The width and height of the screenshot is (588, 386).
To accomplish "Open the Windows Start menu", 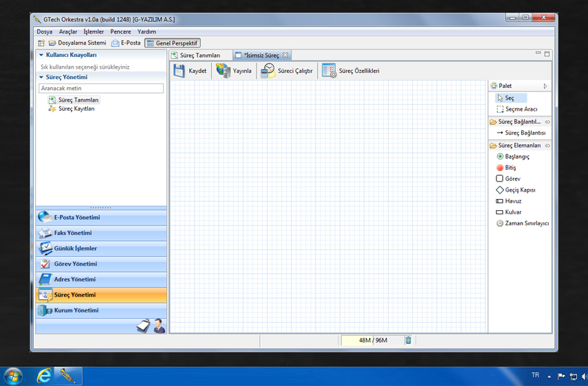I will tap(13, 376).
